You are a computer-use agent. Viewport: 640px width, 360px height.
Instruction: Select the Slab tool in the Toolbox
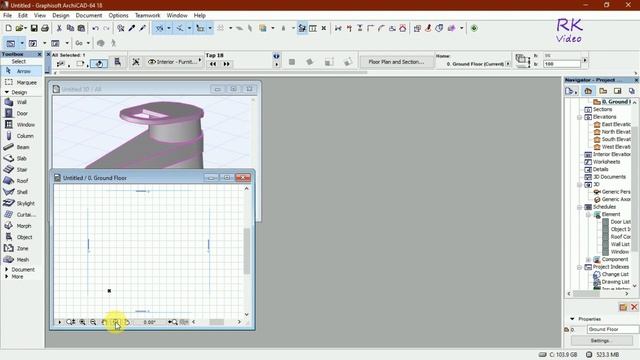[x=22, y=158]
